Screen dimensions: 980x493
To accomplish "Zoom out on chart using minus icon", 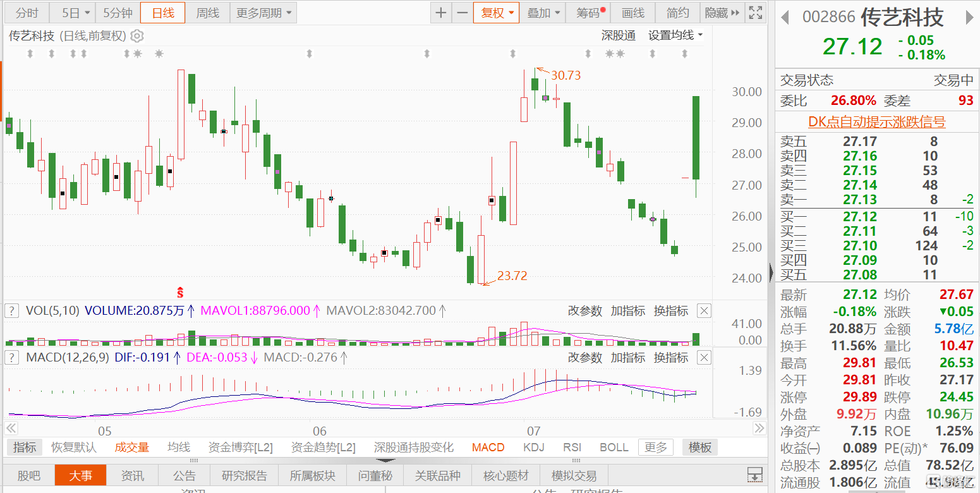I will [x=463, y=12].
